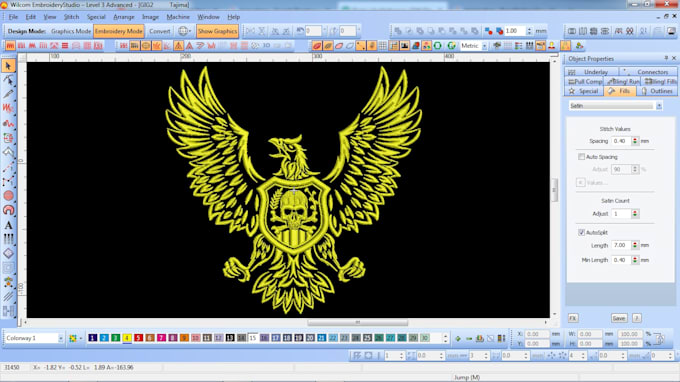The height and width of the screenshot is (382, 680).
Task: Click the color palette editor icon beside Colorway
Action: click(73, 338)
